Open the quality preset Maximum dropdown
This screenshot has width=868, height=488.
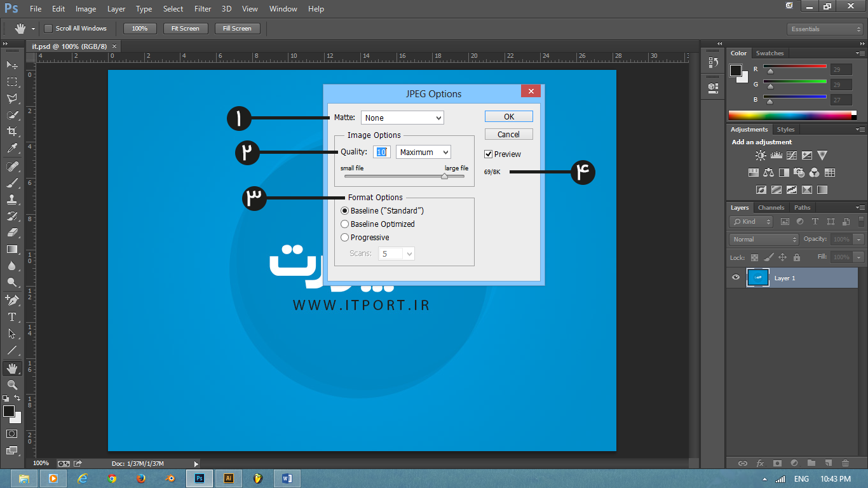[x=423, y=152]
